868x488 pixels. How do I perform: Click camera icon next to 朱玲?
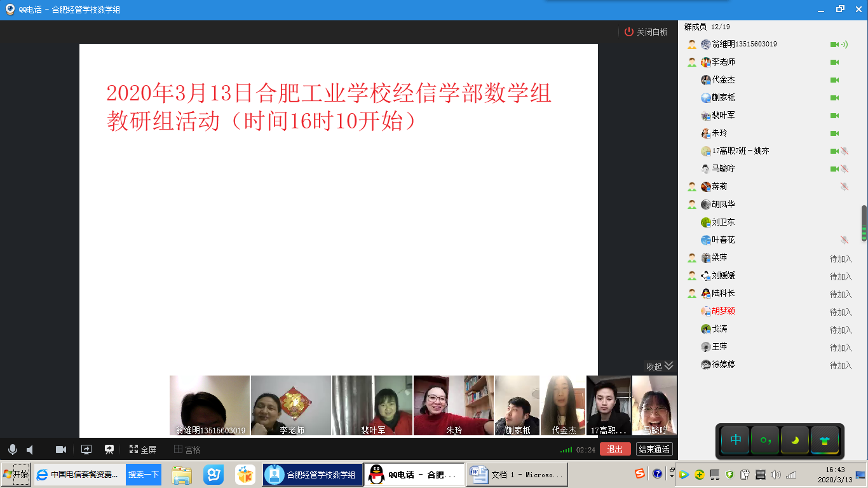[834, 133]
